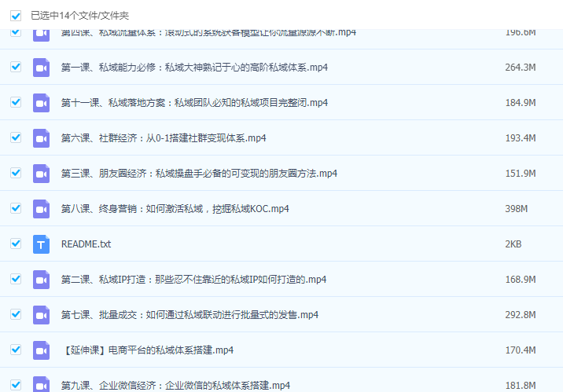
Task: Click the video icon beside 第十一课 file
Action: (41, 103)
